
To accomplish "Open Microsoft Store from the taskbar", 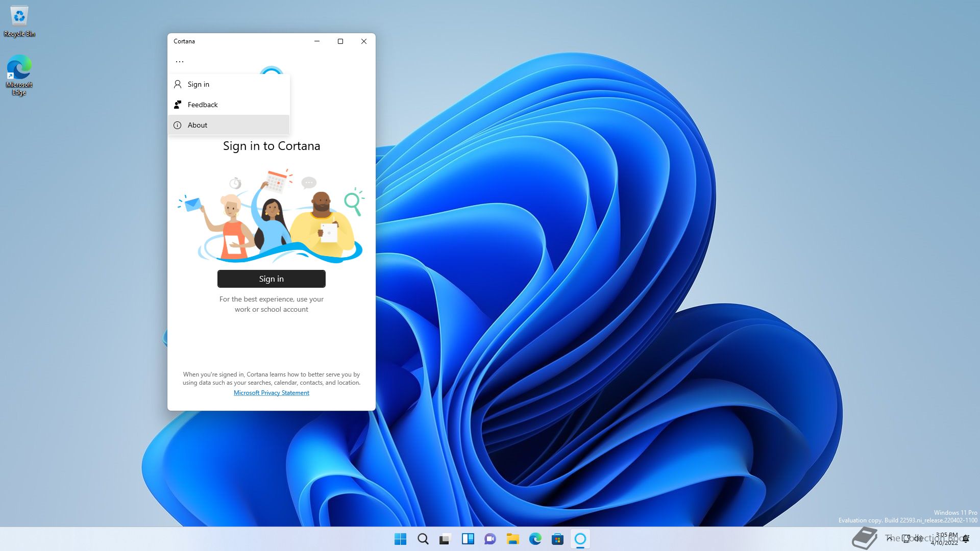I will [558, 539].
